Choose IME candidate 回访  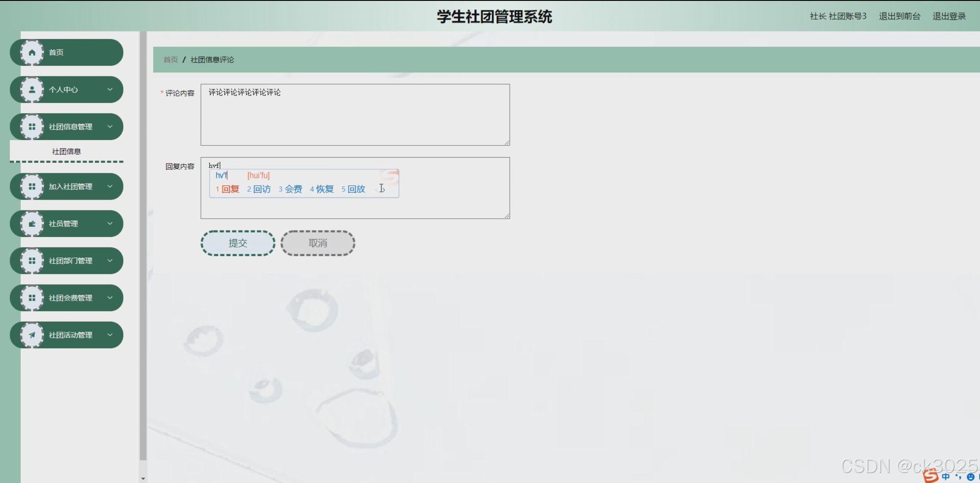(x=261, y=189)
